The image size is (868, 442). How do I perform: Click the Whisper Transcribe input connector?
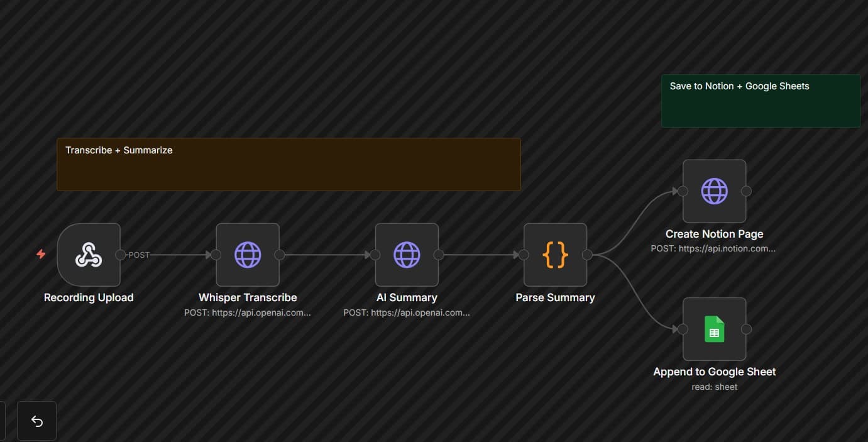pyautogui.click(x=216, y=255)
